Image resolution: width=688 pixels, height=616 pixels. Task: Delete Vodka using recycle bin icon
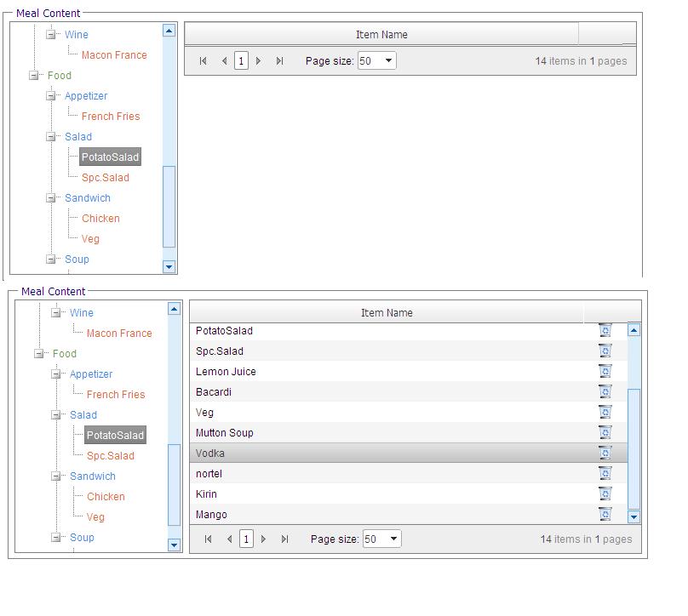click(x=605, y=453)
